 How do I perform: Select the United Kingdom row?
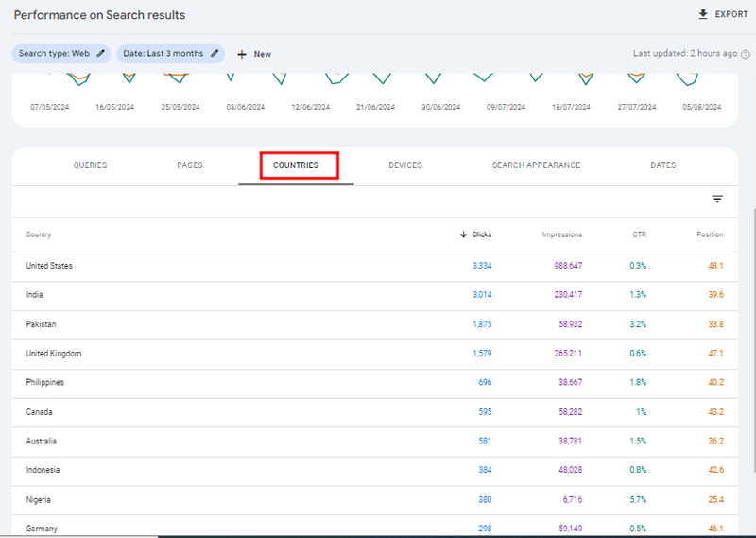pyautogui.click(x=374, y=354)
